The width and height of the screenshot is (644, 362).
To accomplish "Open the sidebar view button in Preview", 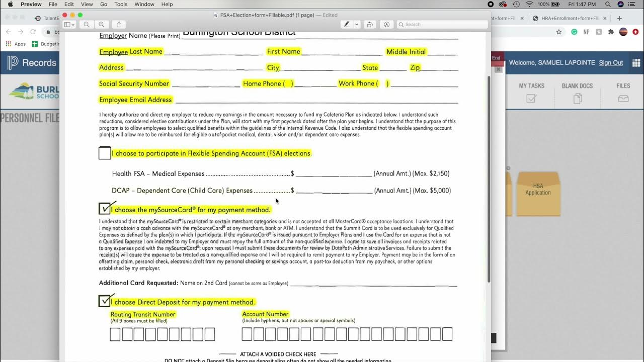I will click(69, 24).
